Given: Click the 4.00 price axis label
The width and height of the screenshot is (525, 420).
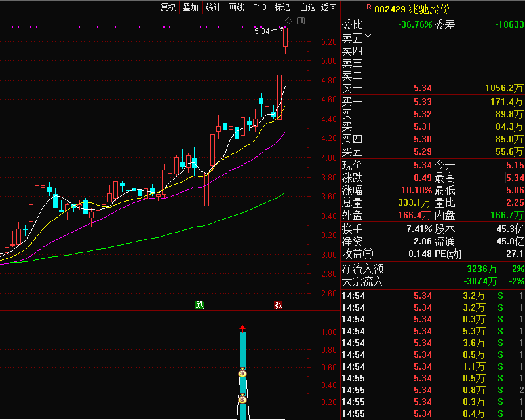Looking at the screenshot, I should (x=329, y=158).
